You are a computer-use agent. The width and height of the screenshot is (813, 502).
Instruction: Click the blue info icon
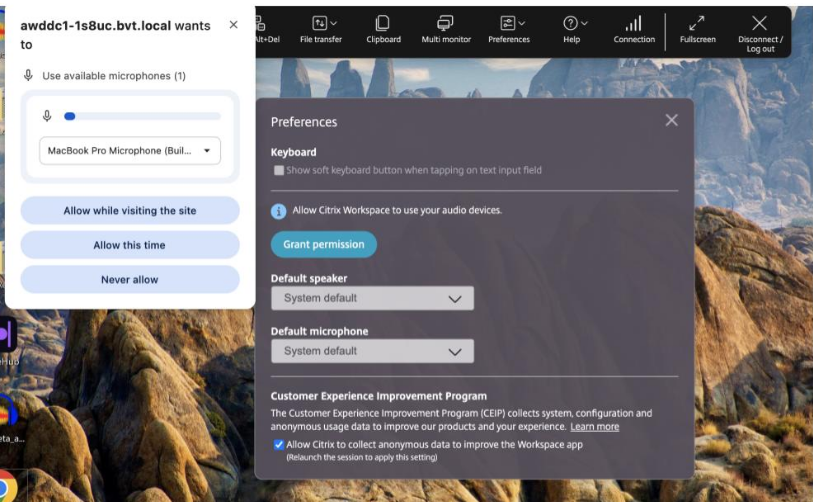click(x=278, y=211)
